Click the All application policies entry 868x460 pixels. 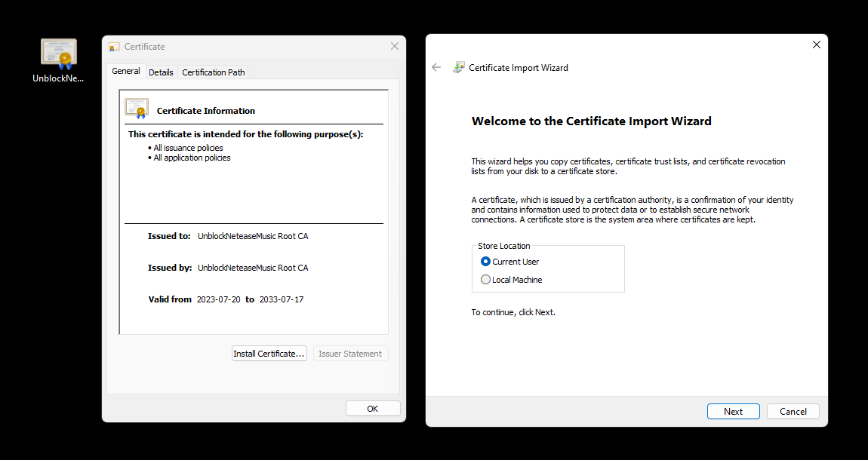[192, 158]
